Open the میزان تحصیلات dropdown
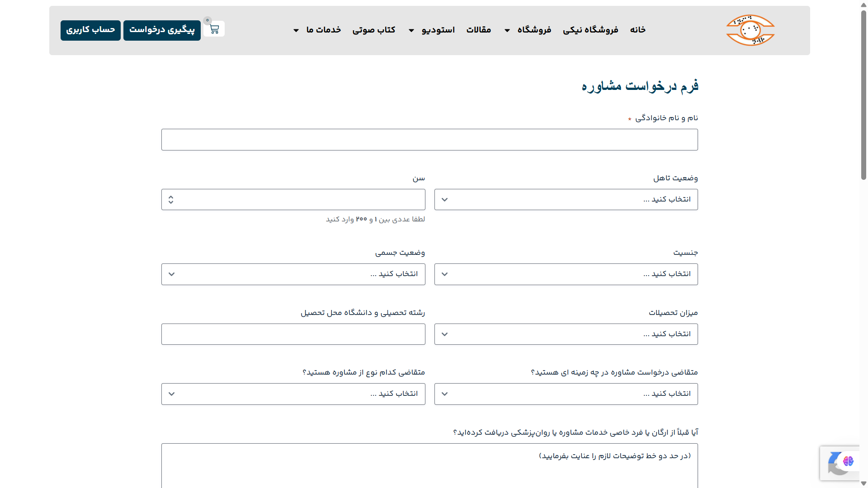This screenshot has width=868, height=488. coord(566,334)
